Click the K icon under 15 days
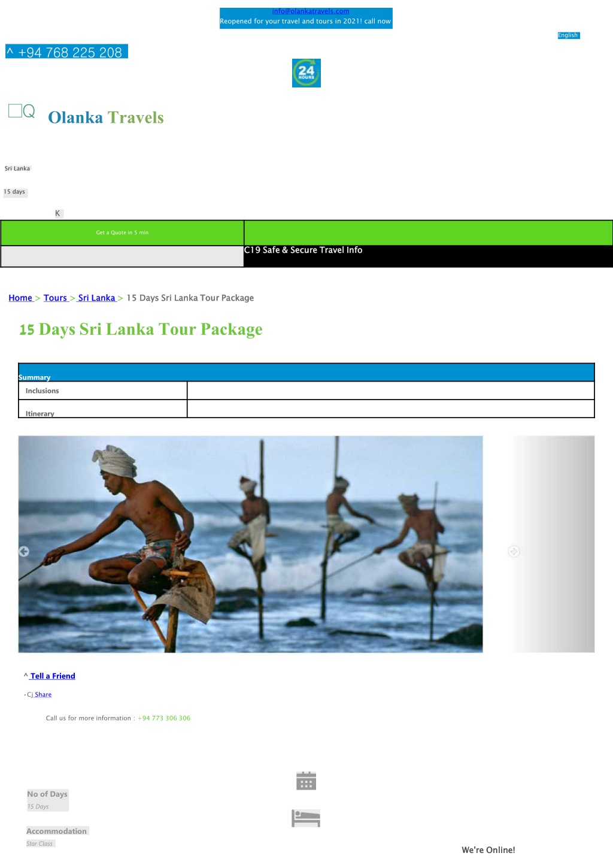 point(58,213)
